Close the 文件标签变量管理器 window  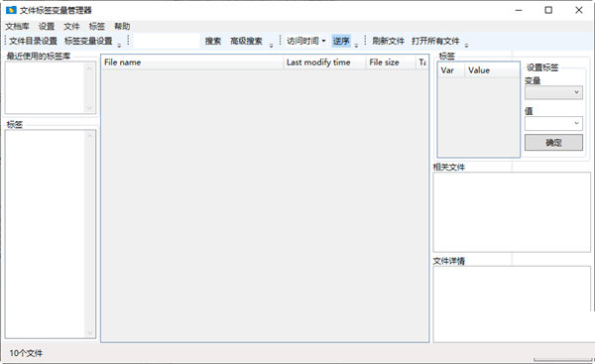(579, 10)
